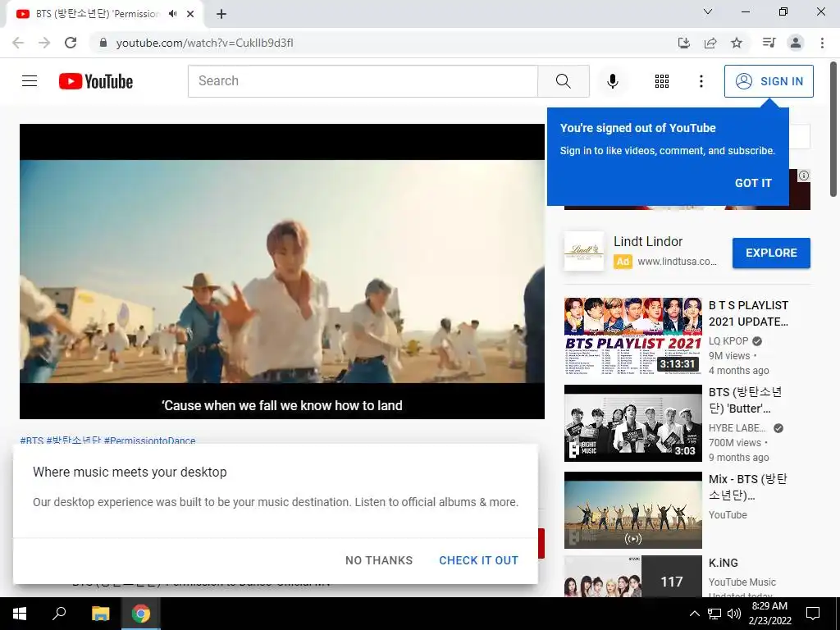
Task: Click Chrome icon in taskbar
Action: (x=141, y=614)
